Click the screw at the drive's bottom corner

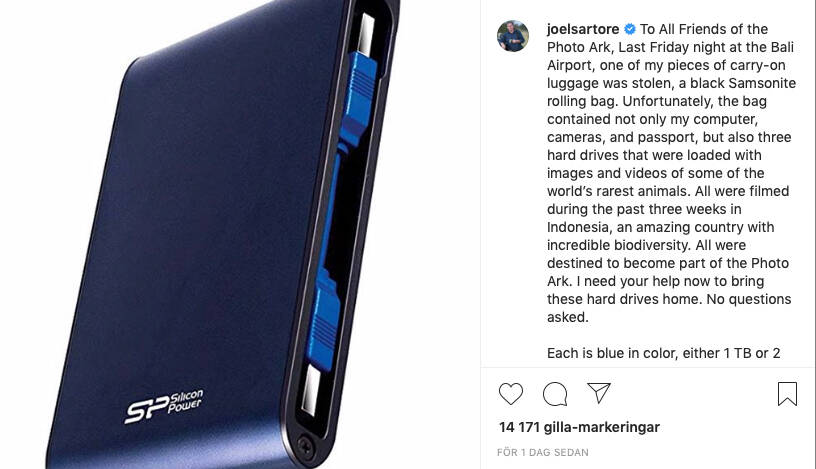304,447
